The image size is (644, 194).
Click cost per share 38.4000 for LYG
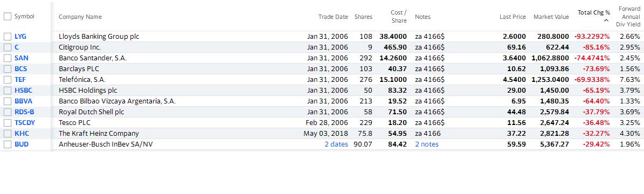coord(393,37)
